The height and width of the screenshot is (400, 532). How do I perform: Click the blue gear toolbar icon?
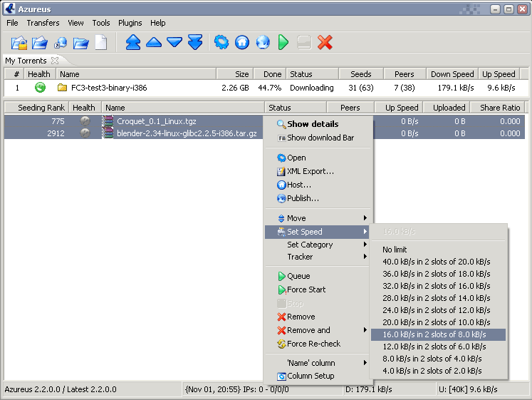[221, 43]
